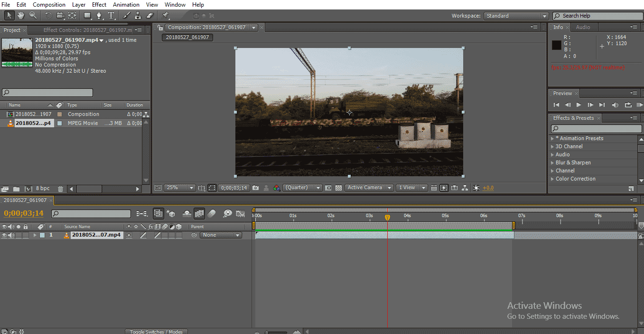Click Toggle Switches / Modes button
This screenshot has height=334, width=644.
156,332
